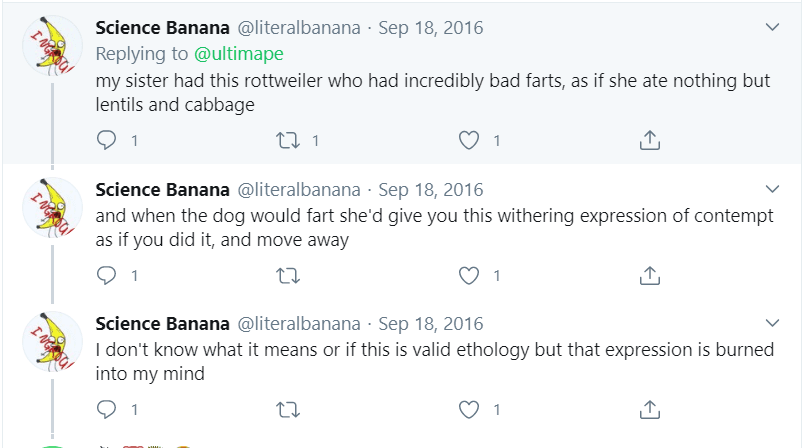Like the first tweet about the rottweiler
This screenshot has height=448, width=805.
pyautogui.click(x=469, y=141)
